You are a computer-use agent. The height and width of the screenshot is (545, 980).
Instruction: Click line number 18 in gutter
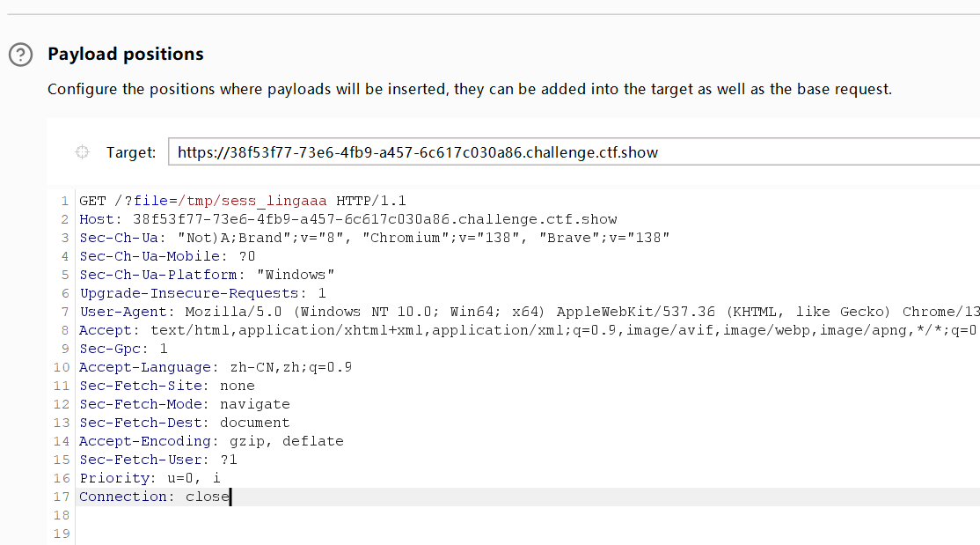click(62, 515)
